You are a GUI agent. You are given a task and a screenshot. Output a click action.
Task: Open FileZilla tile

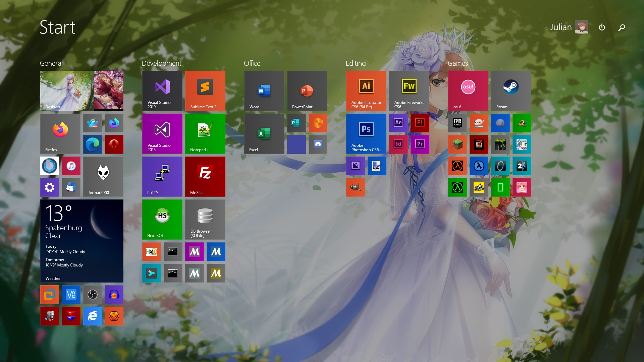click(205, 177)
